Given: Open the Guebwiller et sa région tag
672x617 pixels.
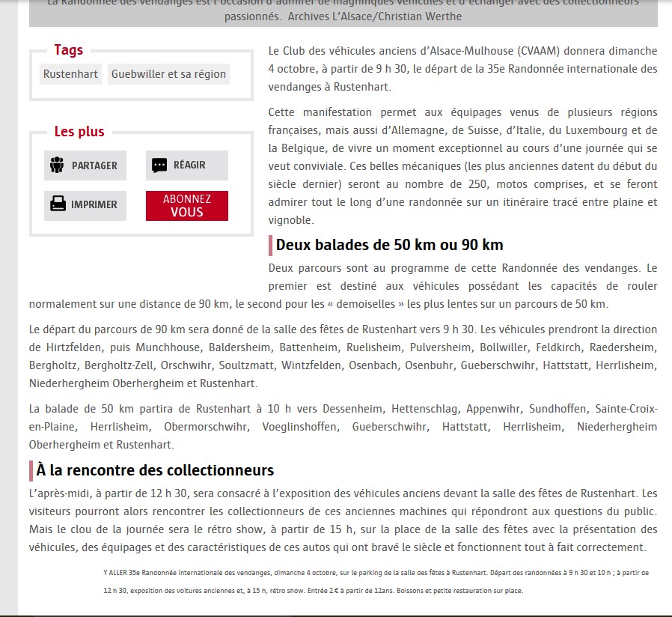Looking at the screenshot, I should coord(168,74).
